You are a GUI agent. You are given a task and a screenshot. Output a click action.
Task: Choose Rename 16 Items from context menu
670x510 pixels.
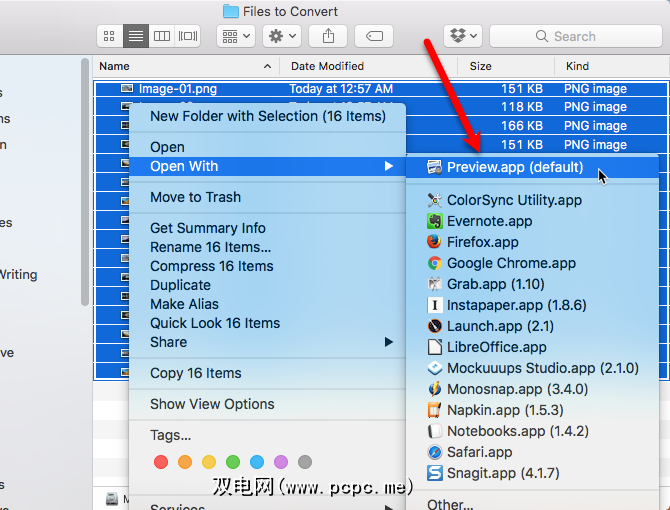(210, 247)
